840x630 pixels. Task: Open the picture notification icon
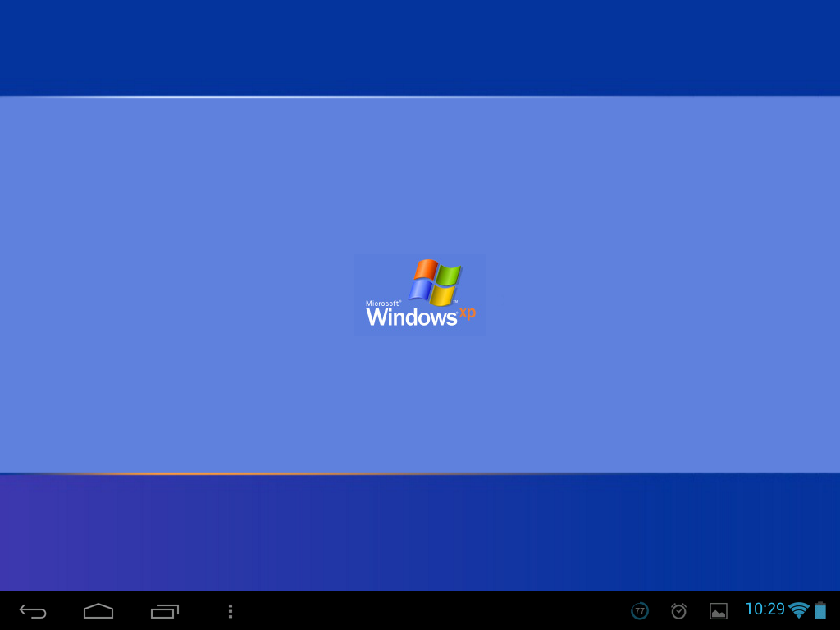pos(719,611)
